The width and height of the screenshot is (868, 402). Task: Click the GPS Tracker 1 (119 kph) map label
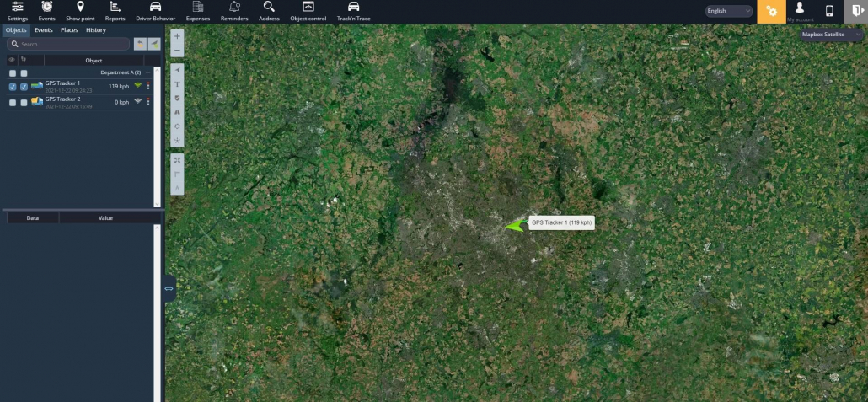(x=561, y=223)
